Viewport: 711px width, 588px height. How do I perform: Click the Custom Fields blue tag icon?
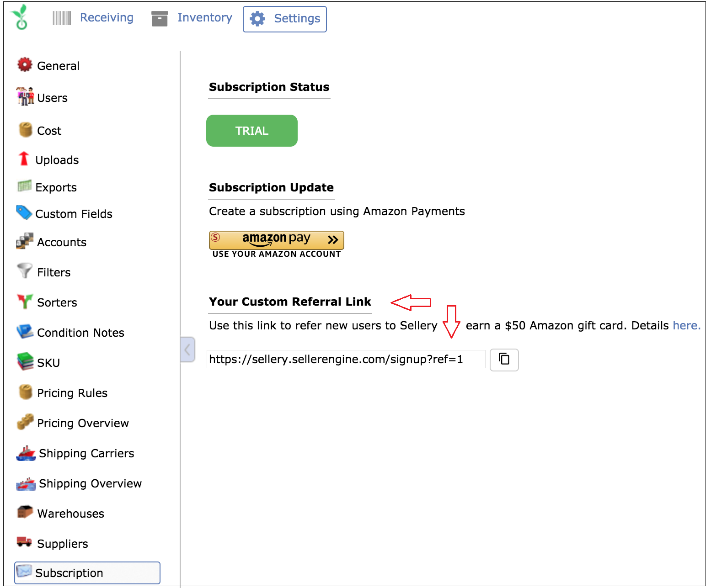tap(24, 212)
